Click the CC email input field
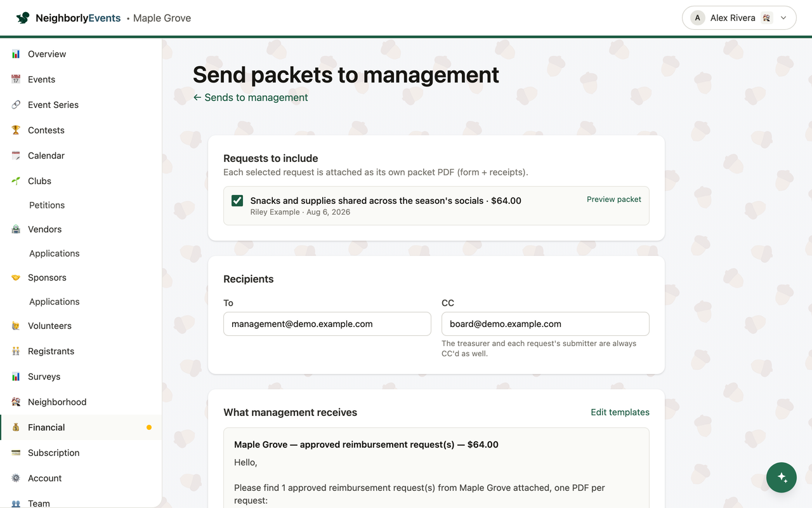The image size is (812, 508). tap(546, 324)
